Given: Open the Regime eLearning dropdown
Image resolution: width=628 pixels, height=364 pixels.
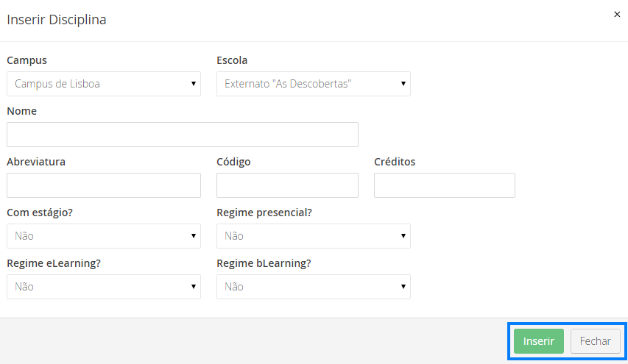Looking at the screenshot, I should 104,287.
